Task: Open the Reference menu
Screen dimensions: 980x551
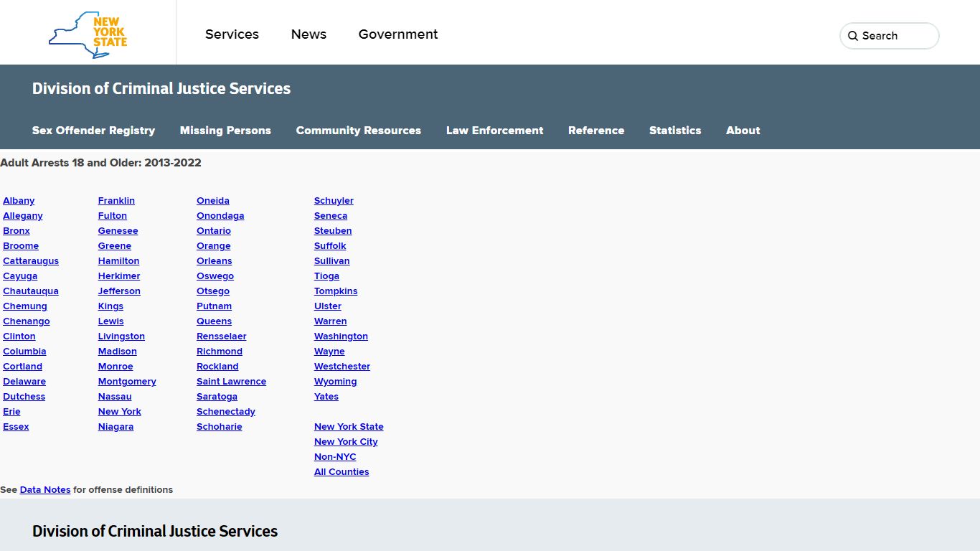Action: (x=596, y=131)
